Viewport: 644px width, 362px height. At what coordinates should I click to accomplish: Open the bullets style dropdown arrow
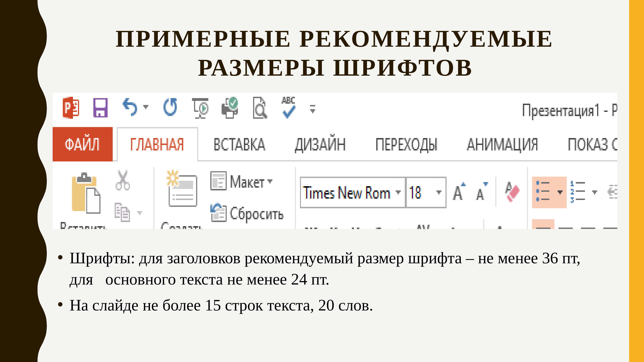point(560,192)
